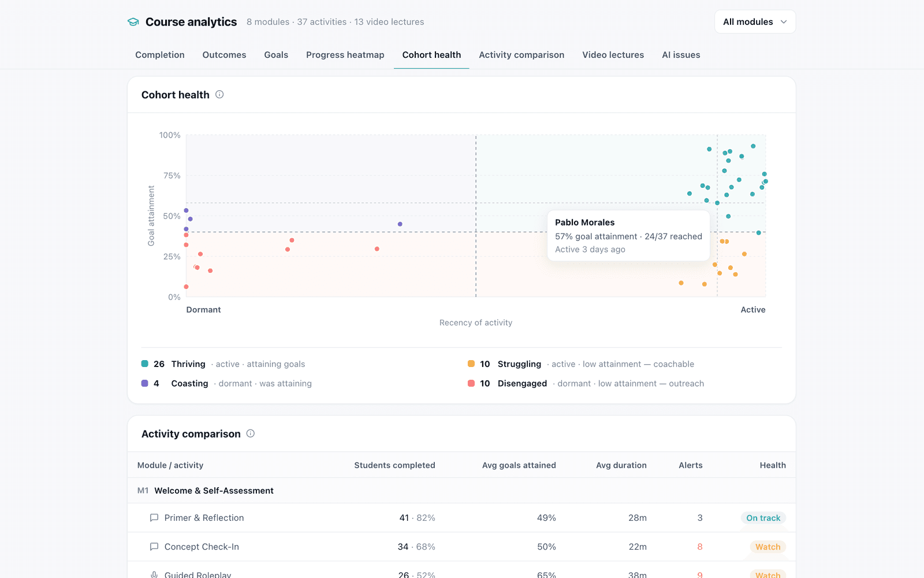Open the Activity comparison info icon

[x=251, y=433]
